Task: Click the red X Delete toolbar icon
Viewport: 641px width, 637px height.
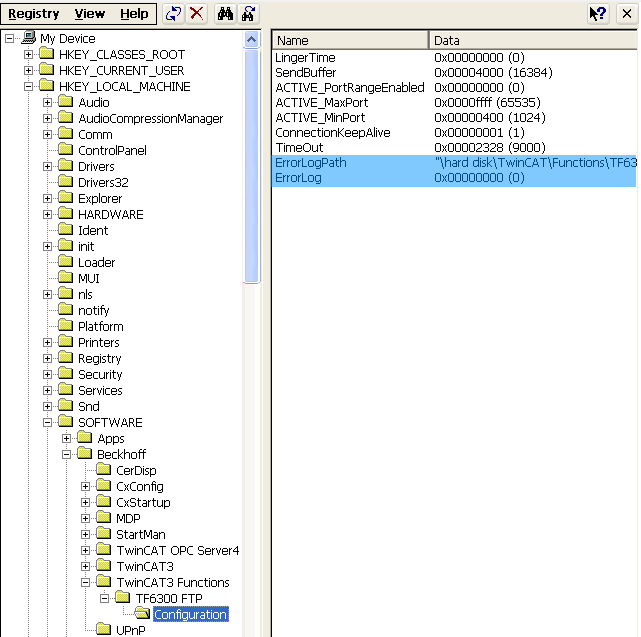Action: coord(197,14)
